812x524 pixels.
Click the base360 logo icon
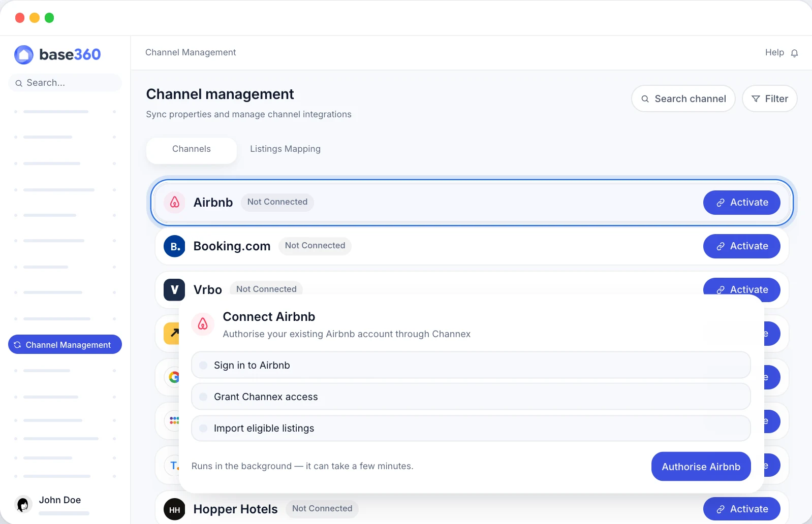click(23, 54)
